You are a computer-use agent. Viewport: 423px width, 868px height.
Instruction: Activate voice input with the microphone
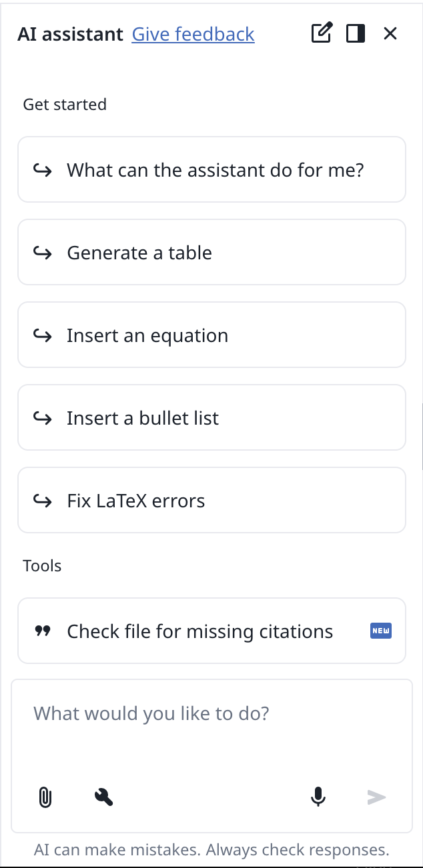click(x=318, y=797)
